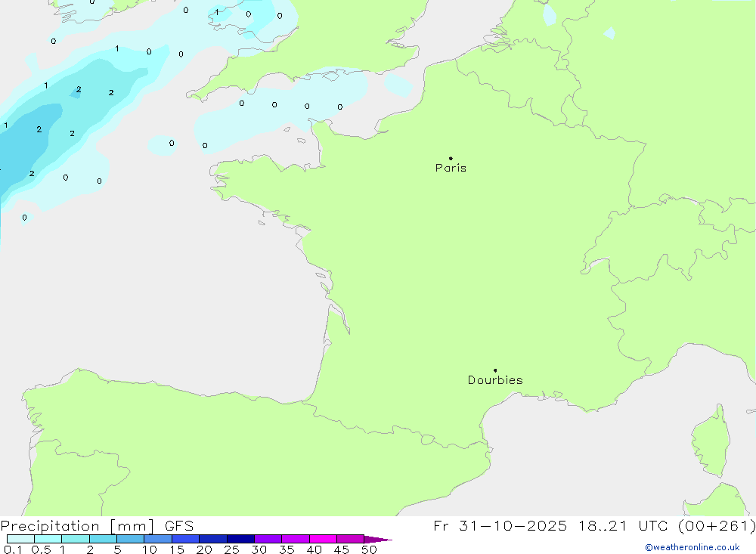Select the 45–50 mm legend color swatch

click(351, 539)
